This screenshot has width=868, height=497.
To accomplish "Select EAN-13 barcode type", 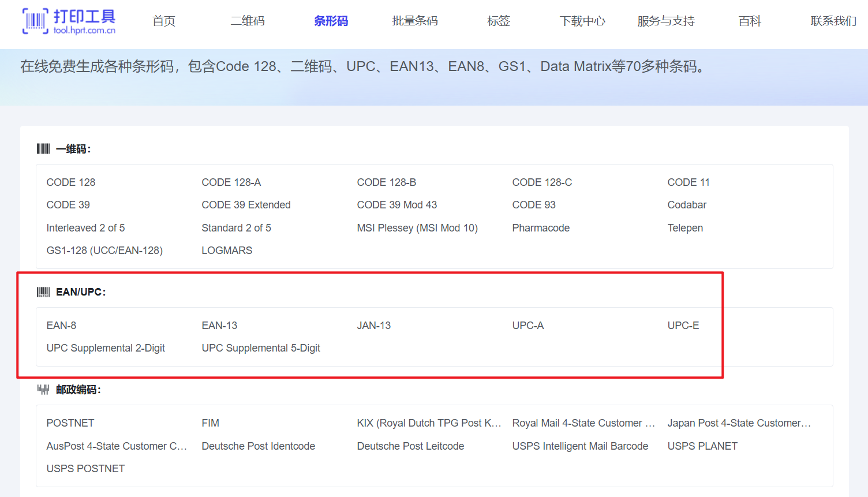I will (219, 326).
